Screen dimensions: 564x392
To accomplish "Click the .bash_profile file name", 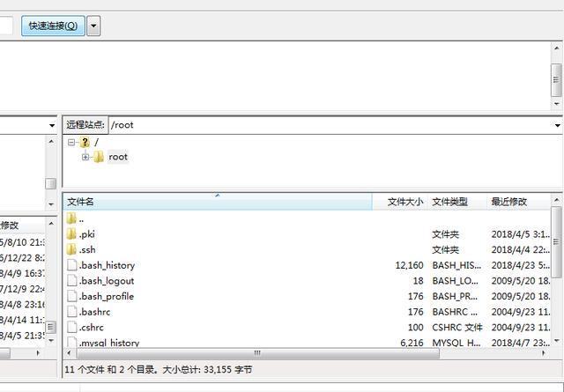I will [107, 296].
